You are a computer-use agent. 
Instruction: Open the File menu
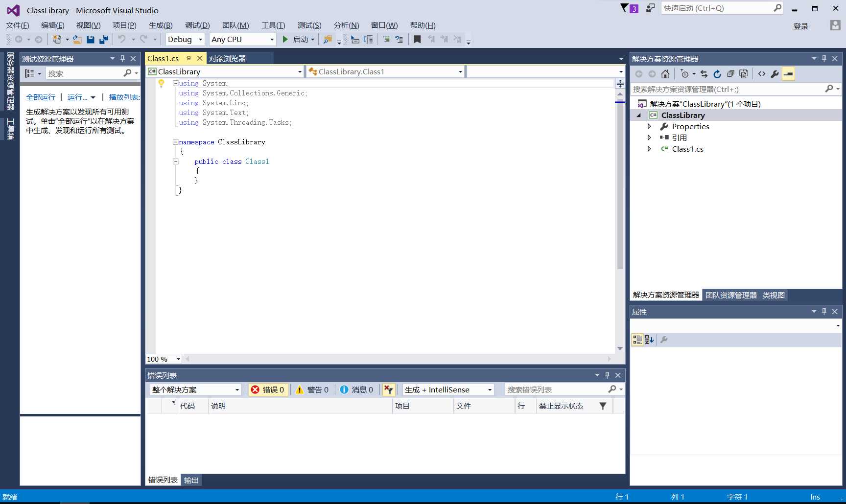(x=18, y=25)
